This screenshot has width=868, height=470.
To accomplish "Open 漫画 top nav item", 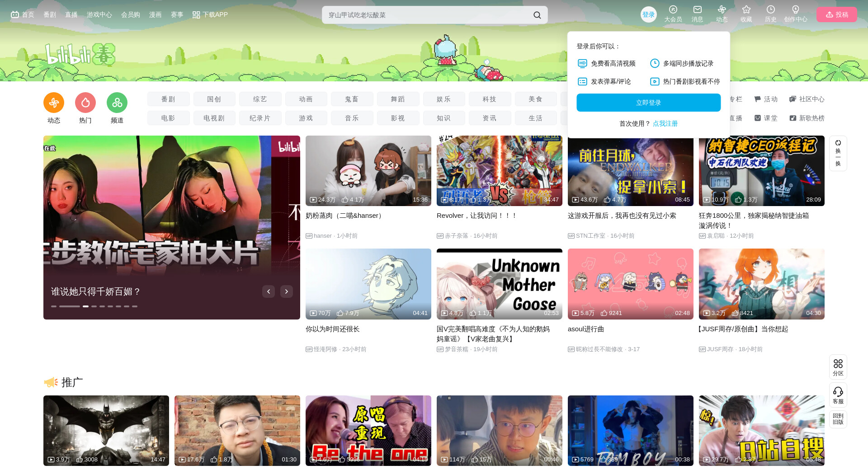I will pos(156,14).
